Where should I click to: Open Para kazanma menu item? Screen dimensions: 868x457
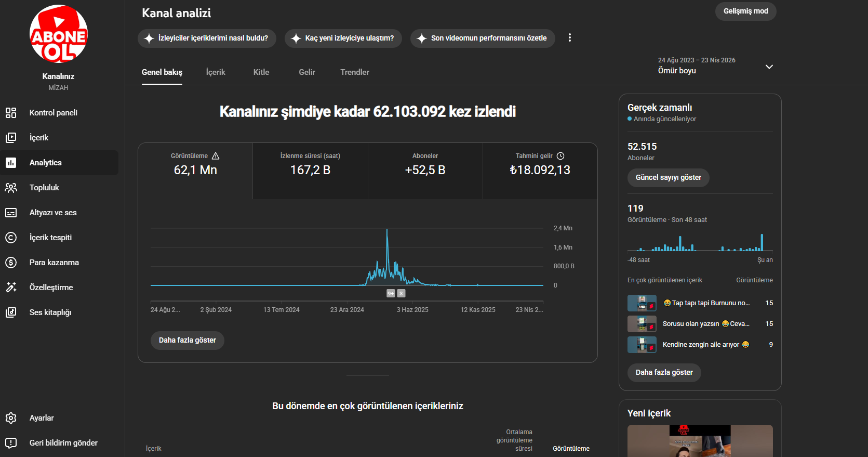click(x=59, y=263)
